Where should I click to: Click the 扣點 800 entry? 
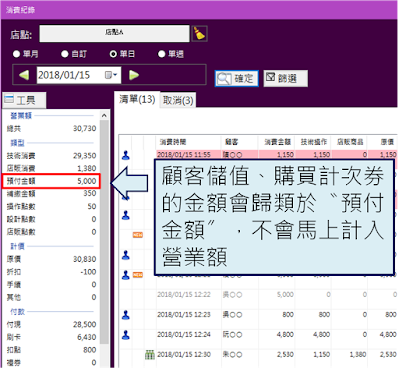pos(51,350)
